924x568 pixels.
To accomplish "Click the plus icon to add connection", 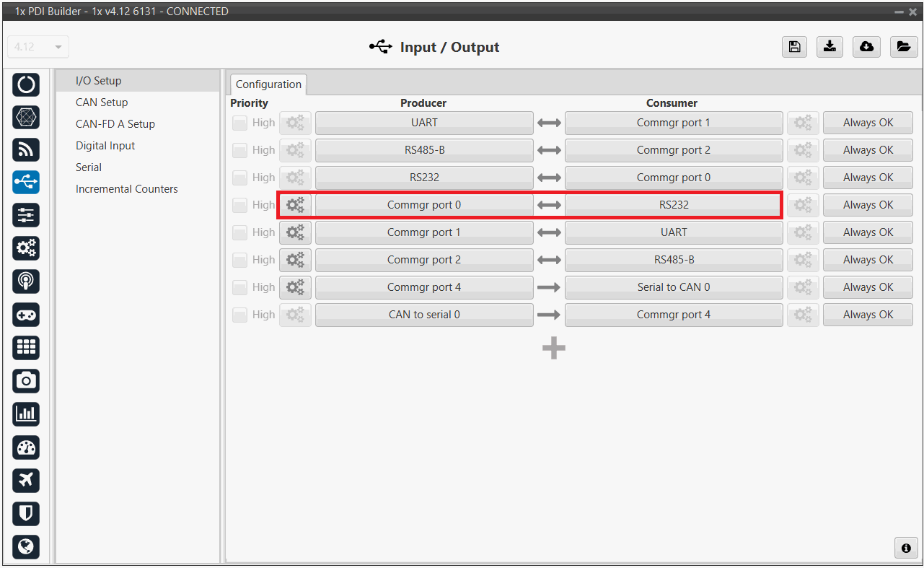I will 553,349.
